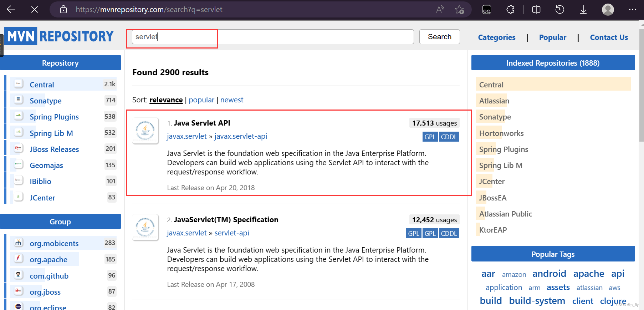View the 12,452 usages link
Image resolution: width=644 pixels, height=310 pixels.
pyautogui.click(x=434, y=220)
